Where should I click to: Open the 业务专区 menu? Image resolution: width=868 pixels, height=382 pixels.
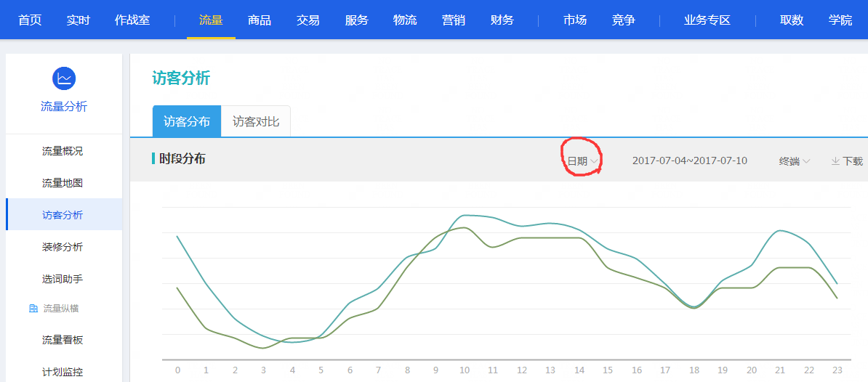tap(707, 20)
